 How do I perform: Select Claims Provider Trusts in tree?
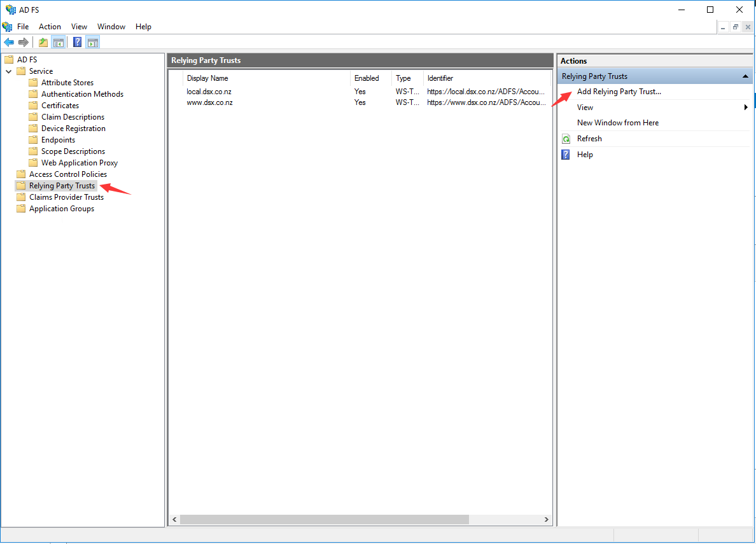[x=67, y=197]
